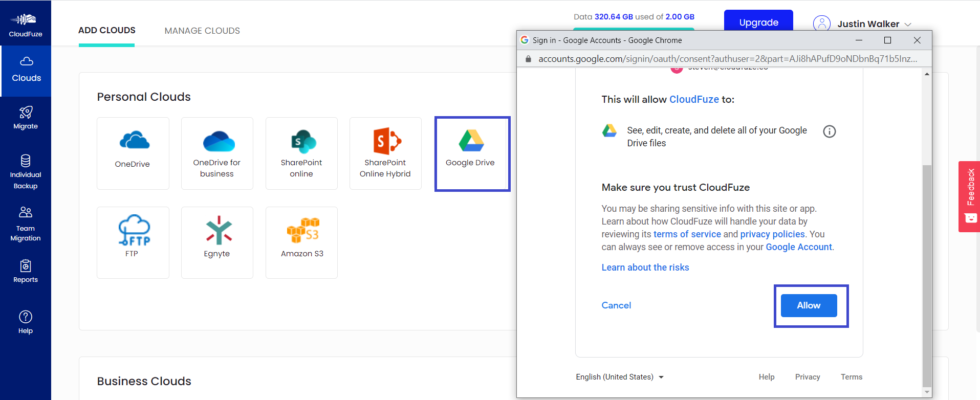Click the lock icon in Chrome address bar

point(529,59)
